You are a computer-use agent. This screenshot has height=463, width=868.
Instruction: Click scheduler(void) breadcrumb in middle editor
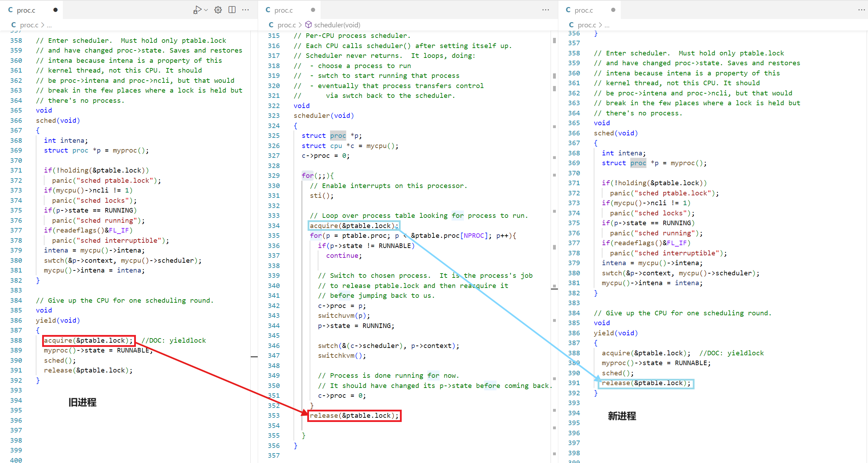[337, 25]
